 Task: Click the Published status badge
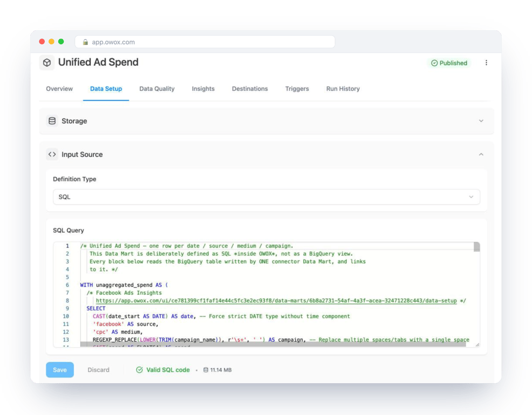(x=449, y=63)
